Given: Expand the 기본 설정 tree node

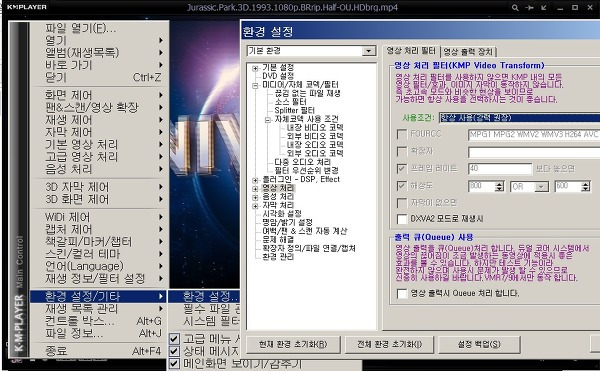Looking at the screenshot, I should (255, 68).
